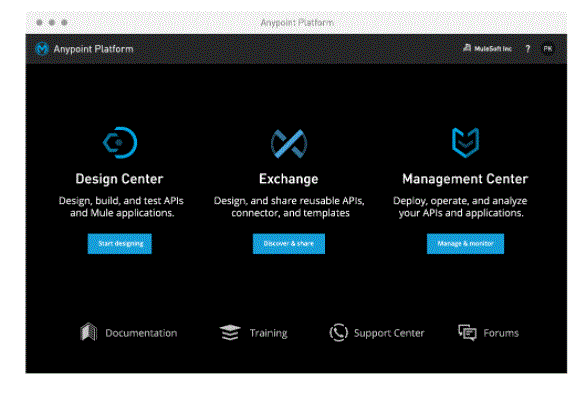Open the Support Center link text
This screenshot has height=395, width=588.
(x=389, y=333)
